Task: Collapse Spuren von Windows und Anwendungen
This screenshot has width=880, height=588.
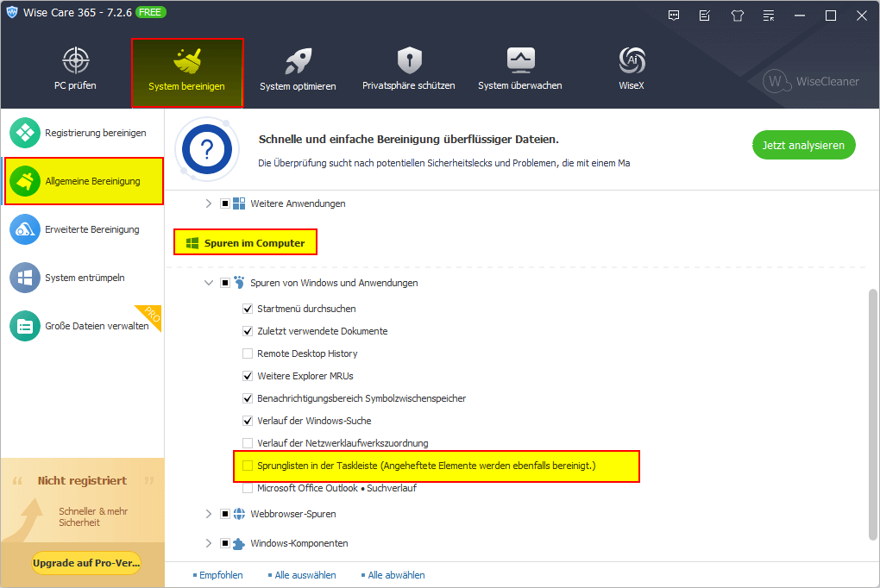Action: [x=209, y=283]
